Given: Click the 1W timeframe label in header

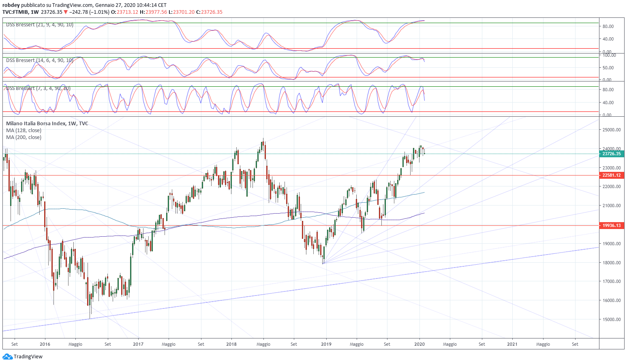Looking at the screenshot, I should coord(35,12).
